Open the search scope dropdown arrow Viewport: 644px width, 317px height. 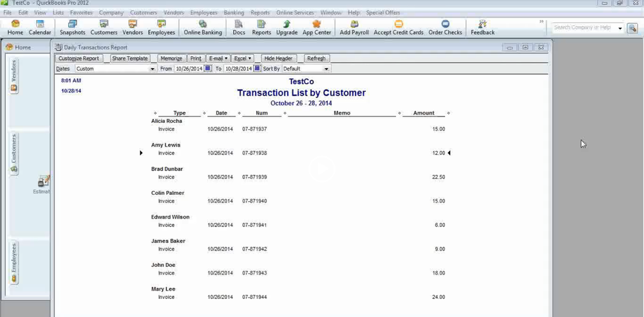(620, 28)
